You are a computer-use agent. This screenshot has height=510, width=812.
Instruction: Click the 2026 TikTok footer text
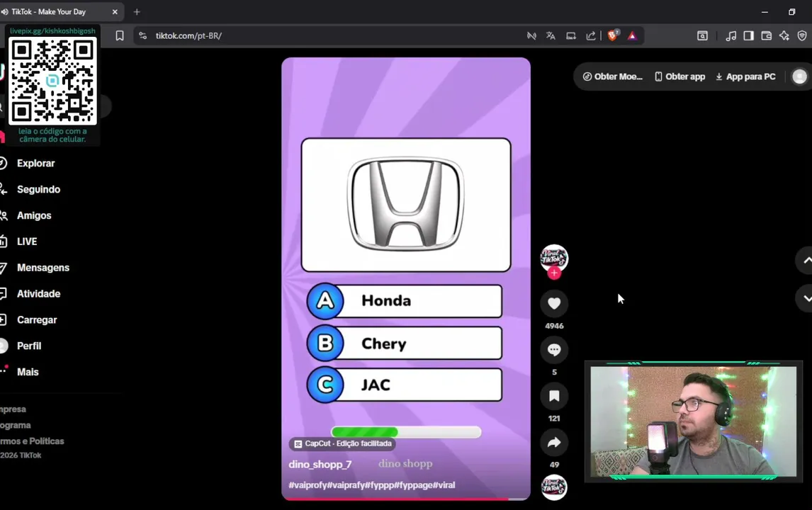pos(21,455)
